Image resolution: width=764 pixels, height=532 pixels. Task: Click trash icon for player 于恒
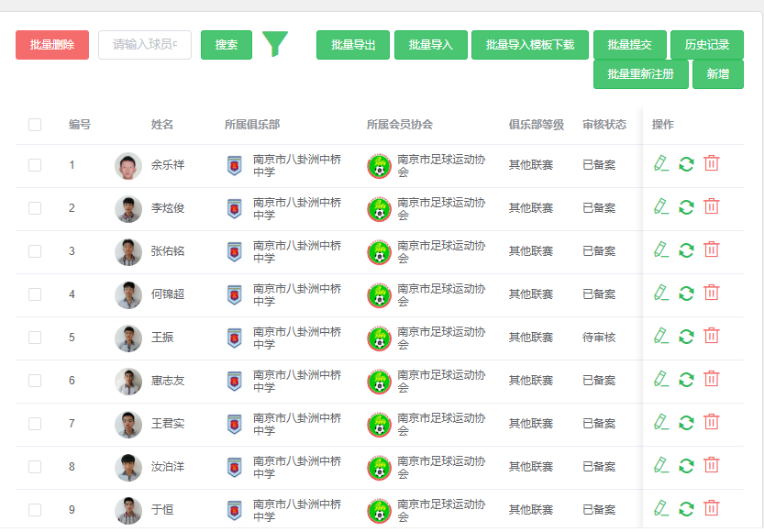coord(712,508)
